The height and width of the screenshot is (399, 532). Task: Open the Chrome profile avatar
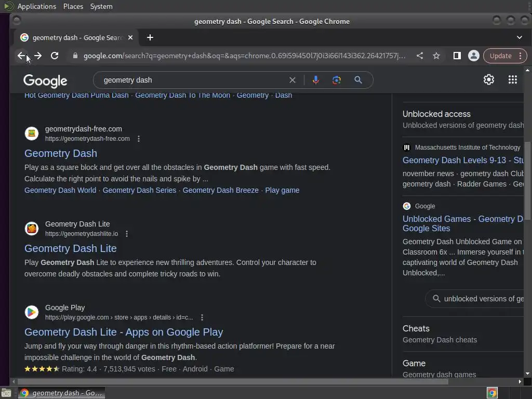tap(474, 56)
